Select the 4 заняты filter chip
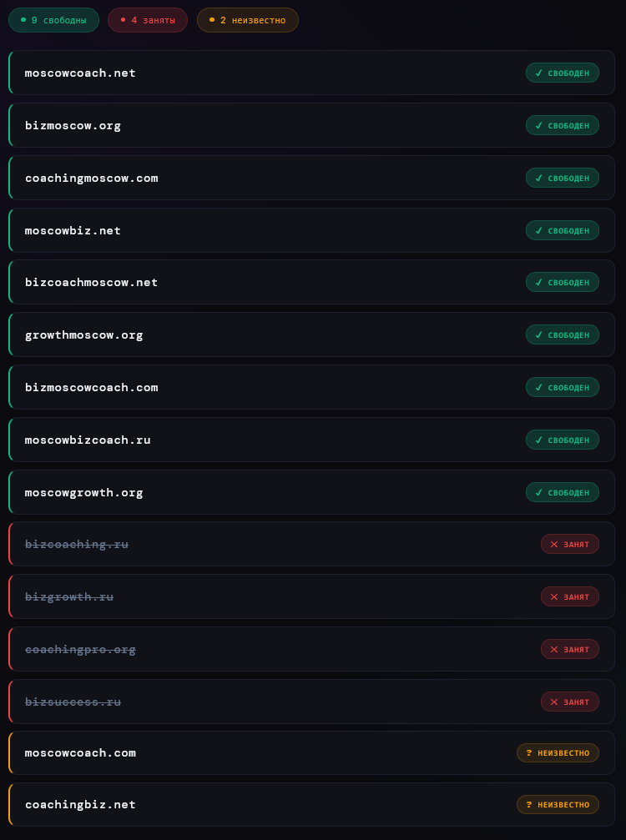 click(148, 20)
